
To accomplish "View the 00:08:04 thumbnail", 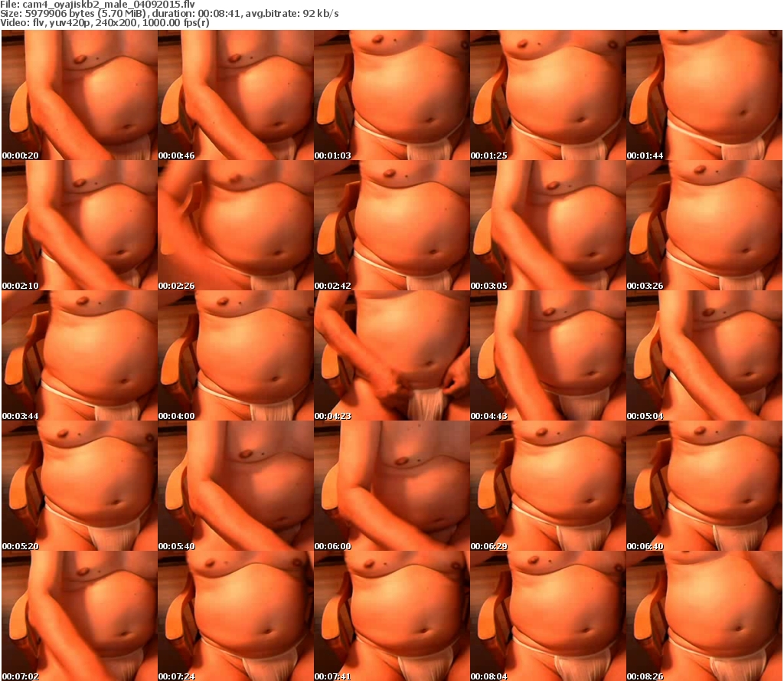I will (548, 616).
